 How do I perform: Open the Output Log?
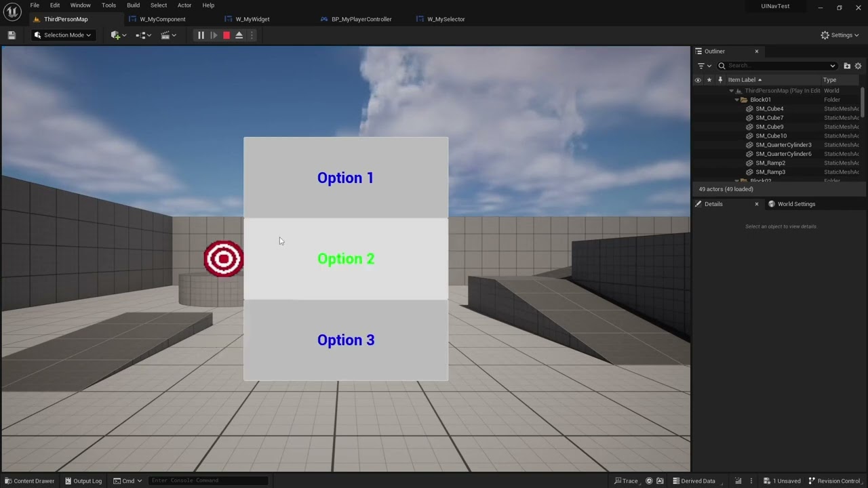[83, 481]
